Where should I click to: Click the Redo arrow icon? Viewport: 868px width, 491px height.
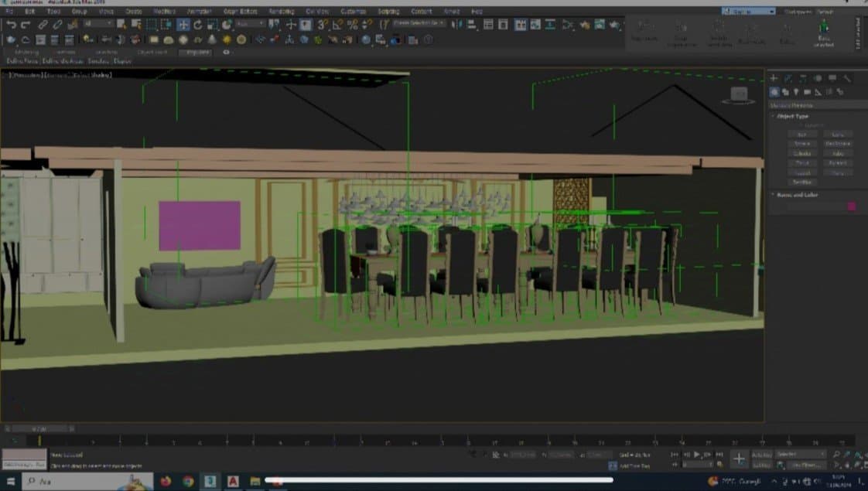pyautogui.click(x=26, y=25)
